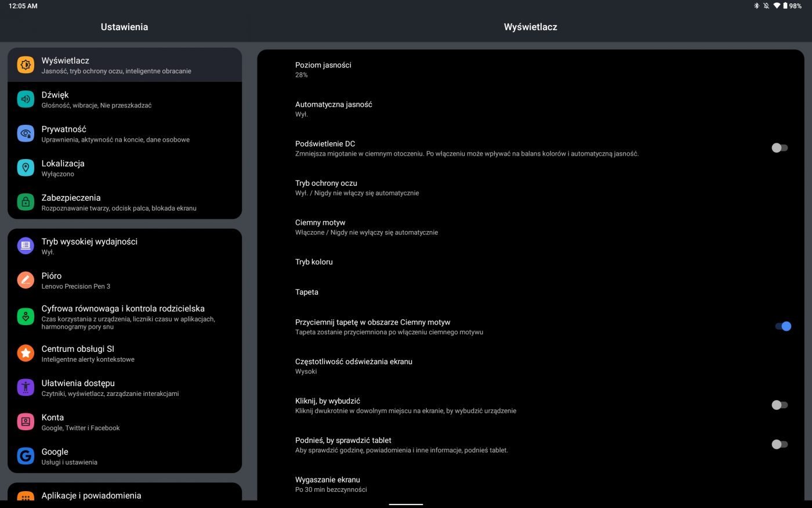The image size is (812, 508).
Task: Open Automatyczna jasność setting
Action: pyautogui.click(x=531, y=109)
